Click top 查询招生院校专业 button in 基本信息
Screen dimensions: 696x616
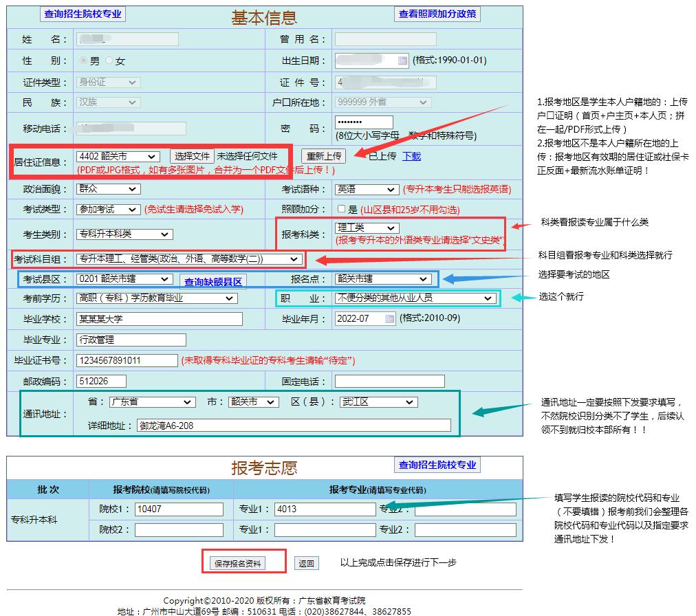coord(83,14)
